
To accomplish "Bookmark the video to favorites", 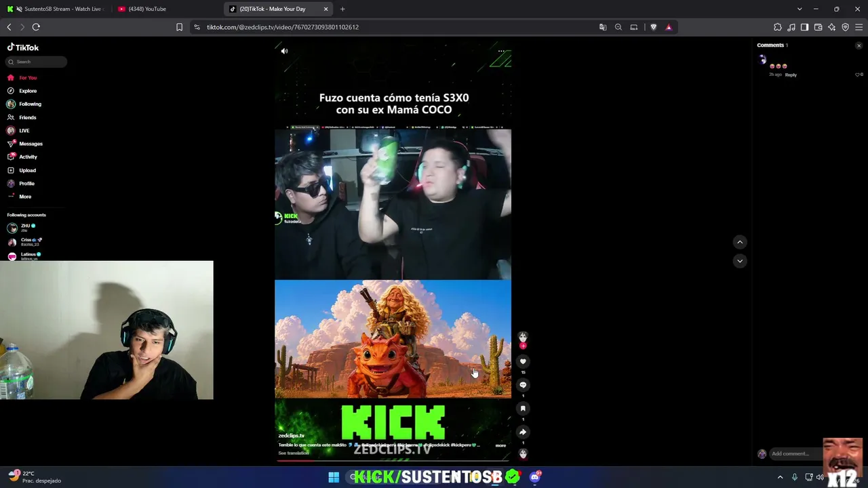I will click(523, 408).
